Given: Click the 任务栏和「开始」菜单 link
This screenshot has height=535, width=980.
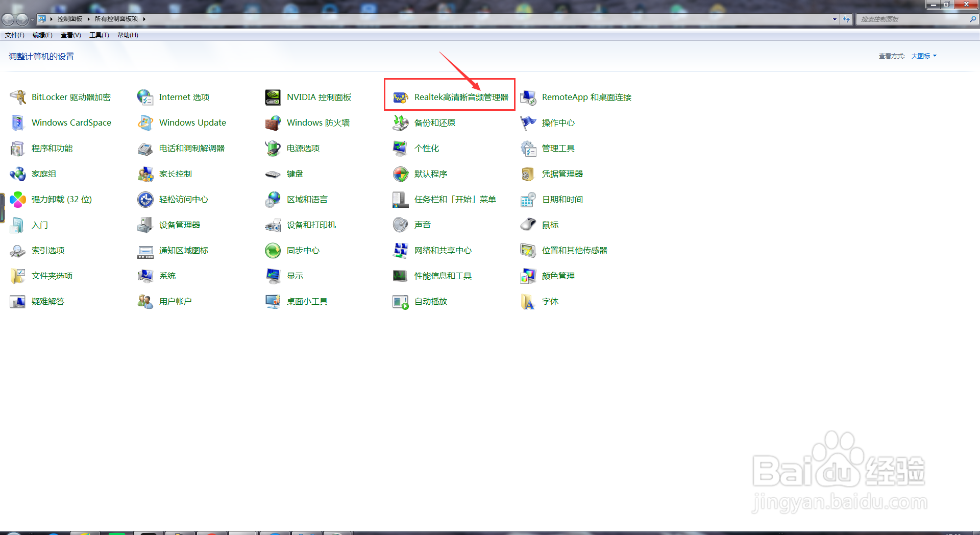Looking at the screenshot, I should 455,199.
